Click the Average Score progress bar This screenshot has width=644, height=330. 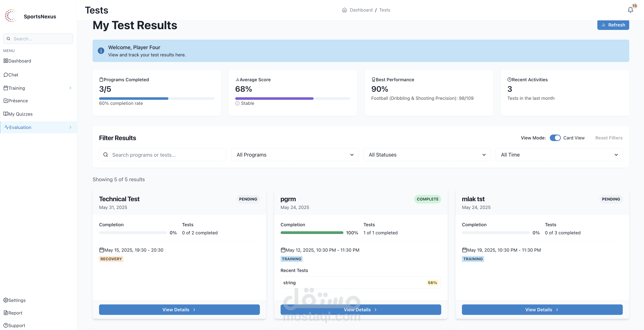pos(292,99)
